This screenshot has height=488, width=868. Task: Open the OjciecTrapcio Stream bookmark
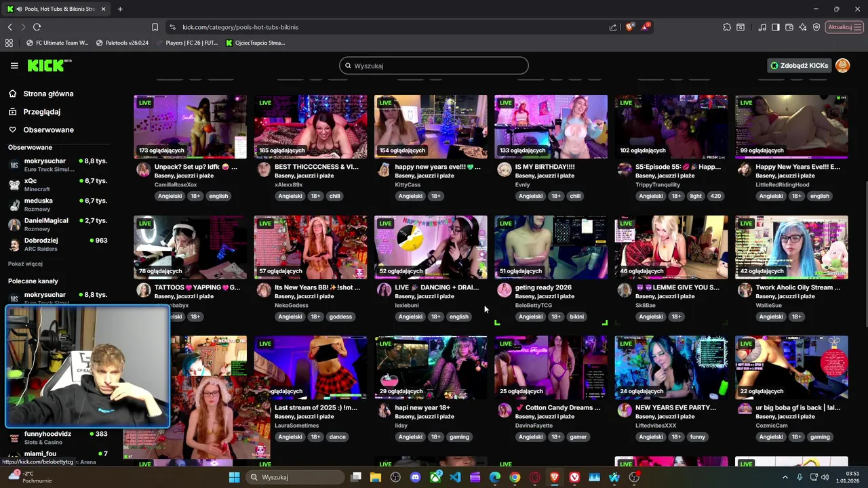pos(255,43)
